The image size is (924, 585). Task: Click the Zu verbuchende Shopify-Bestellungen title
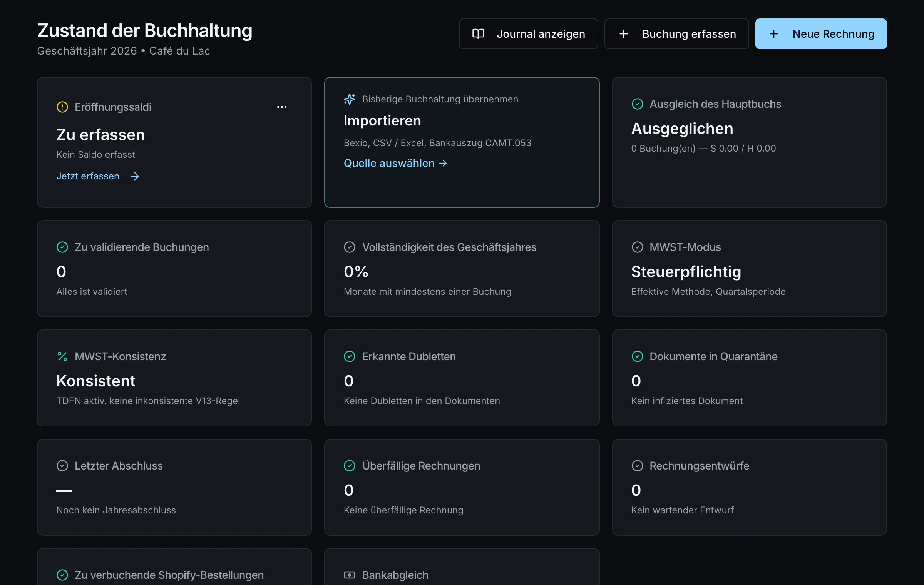point(169,575)
